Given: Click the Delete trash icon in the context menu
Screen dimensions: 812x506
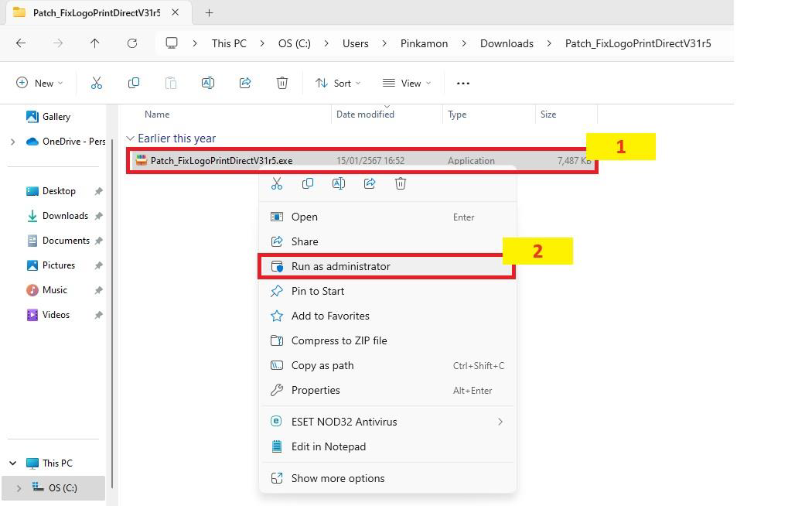Looking at the screenshot, I should tap(401, 183).
